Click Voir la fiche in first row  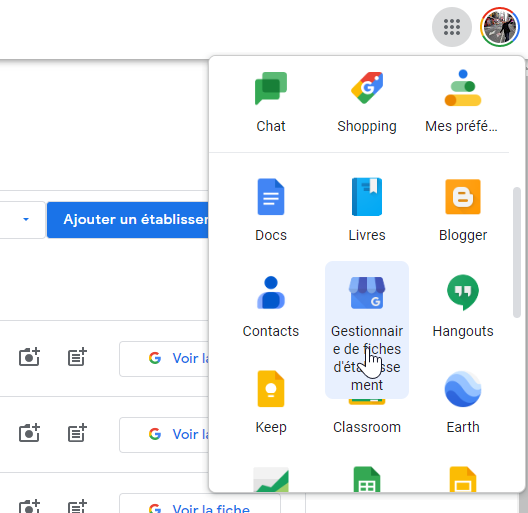(164, 359)
